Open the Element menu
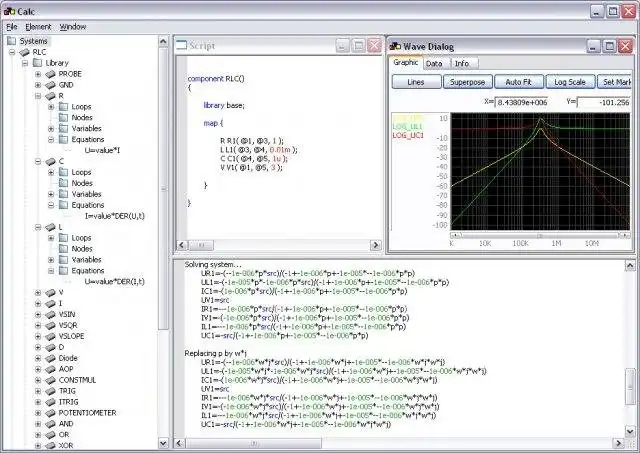The height and width of the screenshot is (453, 640). [x=38, y=26]
